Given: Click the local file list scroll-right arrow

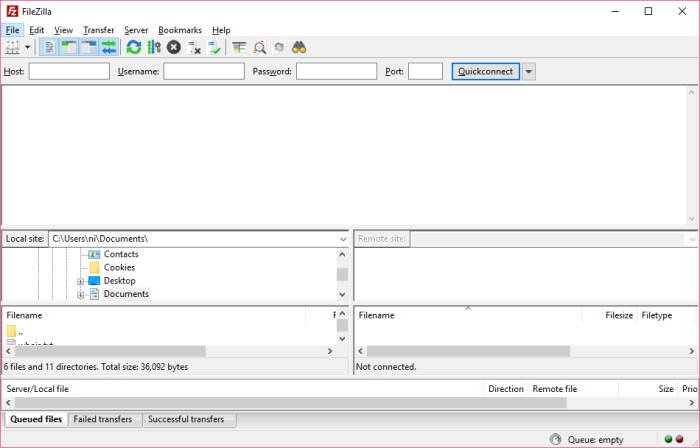Looking at the screenshot, I should (x=330, y=351).
